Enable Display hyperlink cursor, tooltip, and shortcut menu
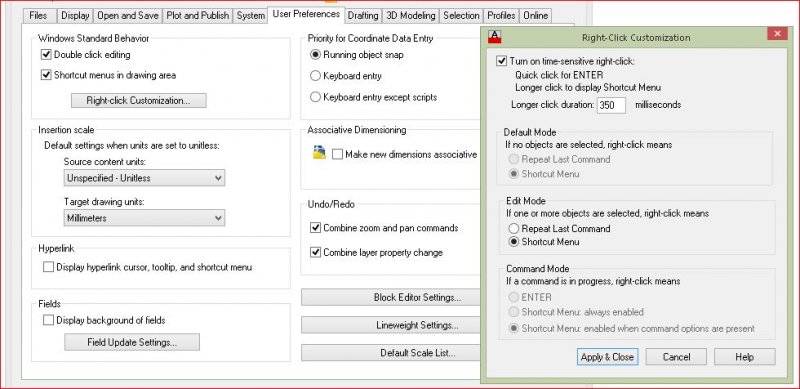The height and width of the screenshot is (389, 800). coord(48,267)
